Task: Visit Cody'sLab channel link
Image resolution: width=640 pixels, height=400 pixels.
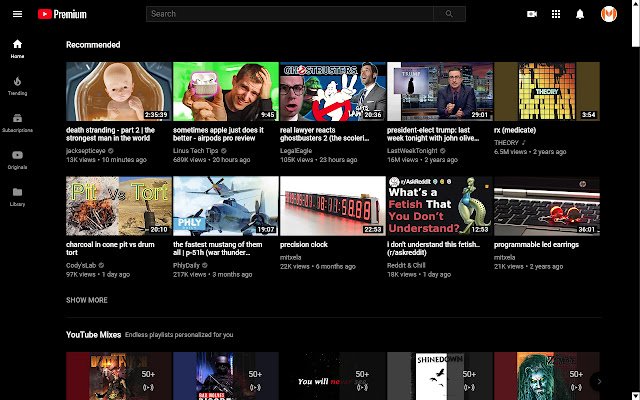Action: (81, 265)
